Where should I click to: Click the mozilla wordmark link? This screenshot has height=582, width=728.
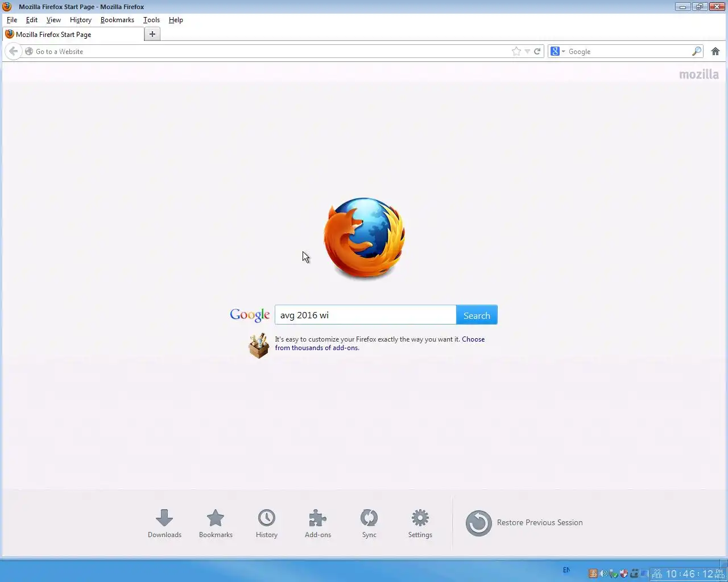[699, 74]
